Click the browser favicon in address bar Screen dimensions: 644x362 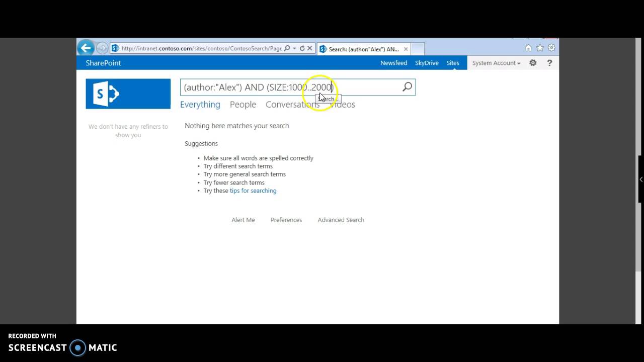(115, 49)
